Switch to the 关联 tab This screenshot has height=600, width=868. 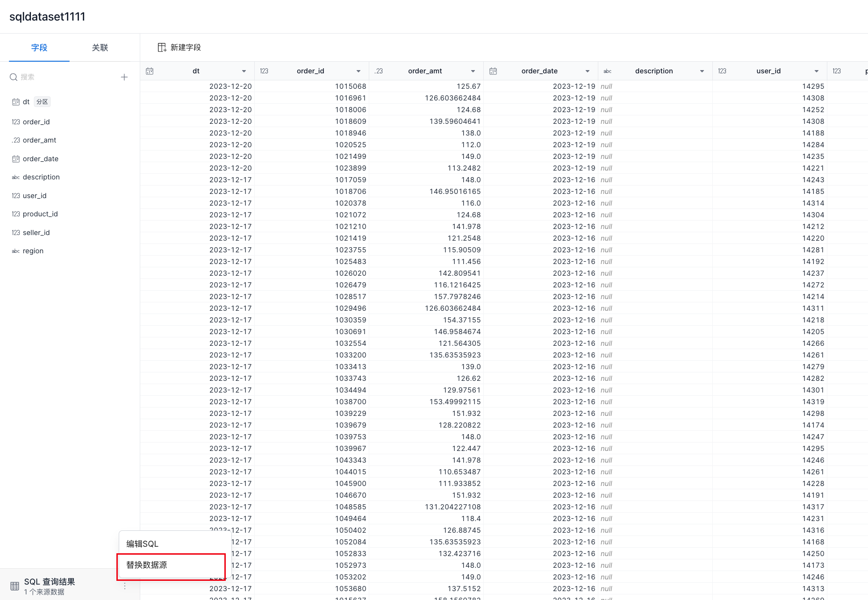pyautogui.click(x=100, y=48)
